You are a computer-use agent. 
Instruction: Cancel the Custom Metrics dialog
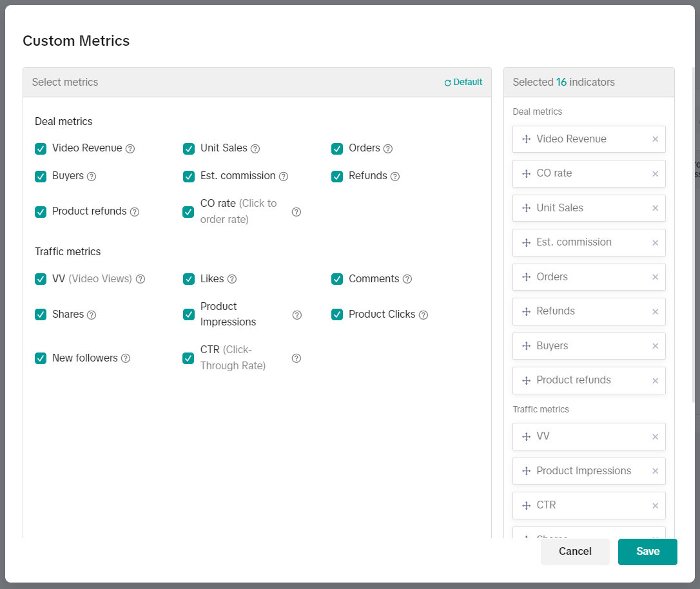(x=575, y=552)
